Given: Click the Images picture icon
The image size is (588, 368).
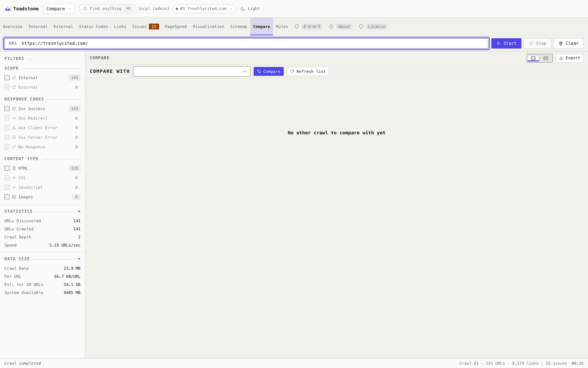Looking at the screenshot, I should coord(14,197).
